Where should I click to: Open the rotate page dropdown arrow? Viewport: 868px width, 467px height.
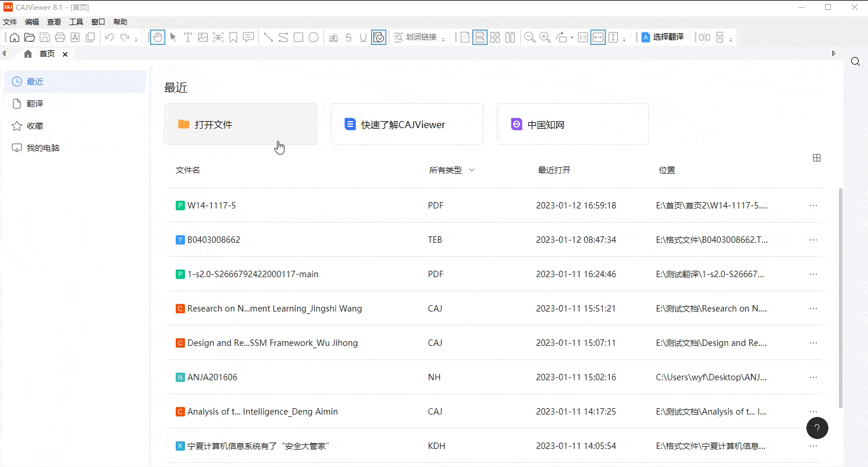(572, 38)
